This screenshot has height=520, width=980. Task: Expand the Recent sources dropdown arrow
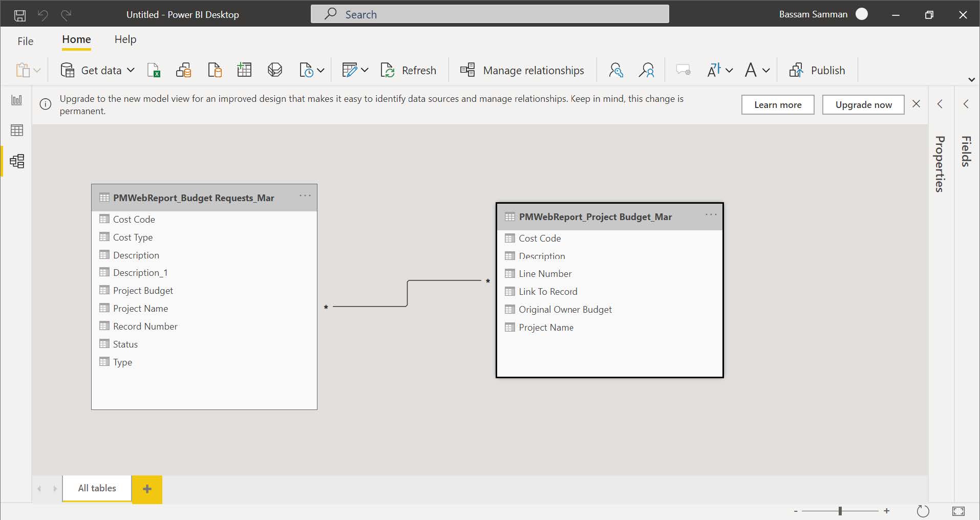[321, 70]
